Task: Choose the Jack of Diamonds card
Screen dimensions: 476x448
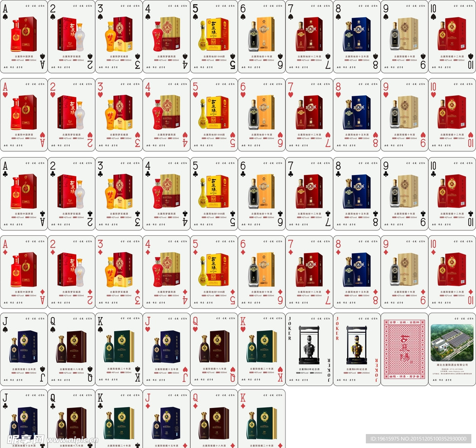Action: click(167, 419)
